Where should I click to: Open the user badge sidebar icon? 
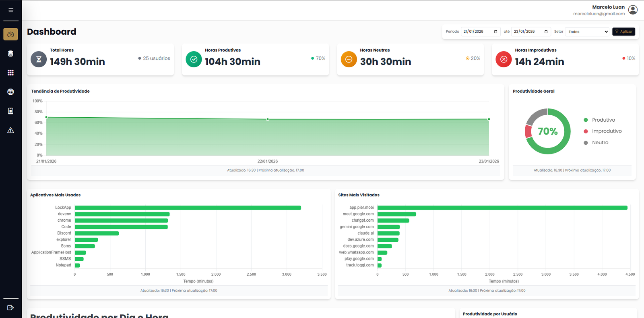[11, 111]
